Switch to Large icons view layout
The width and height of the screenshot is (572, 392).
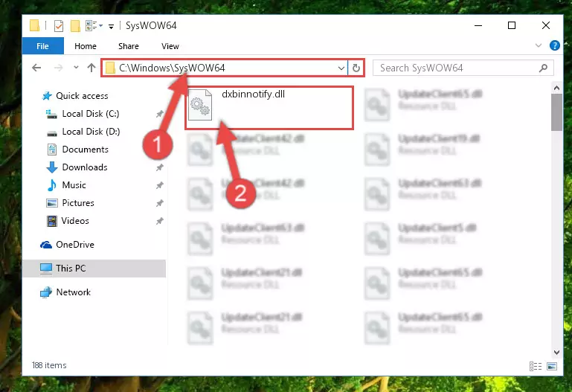coord(552,366)
